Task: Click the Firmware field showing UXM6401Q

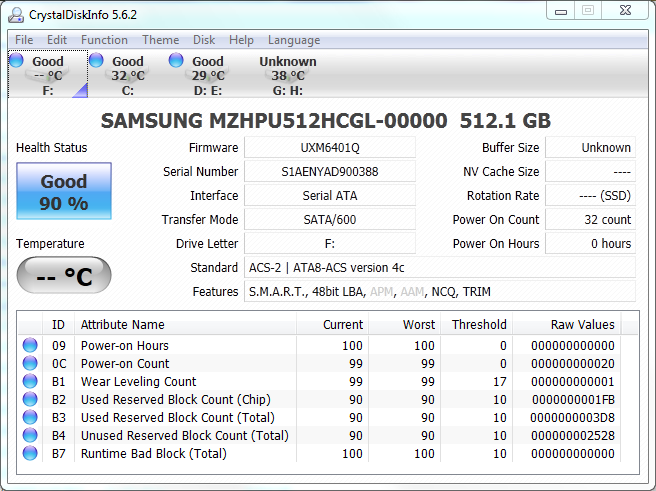Action: [329, 147]
